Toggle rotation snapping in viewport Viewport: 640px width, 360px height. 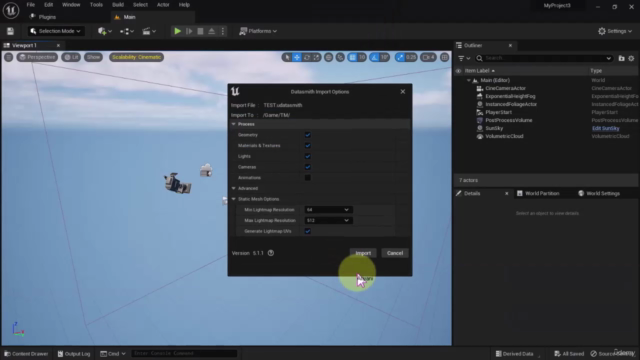click(374, 58)
